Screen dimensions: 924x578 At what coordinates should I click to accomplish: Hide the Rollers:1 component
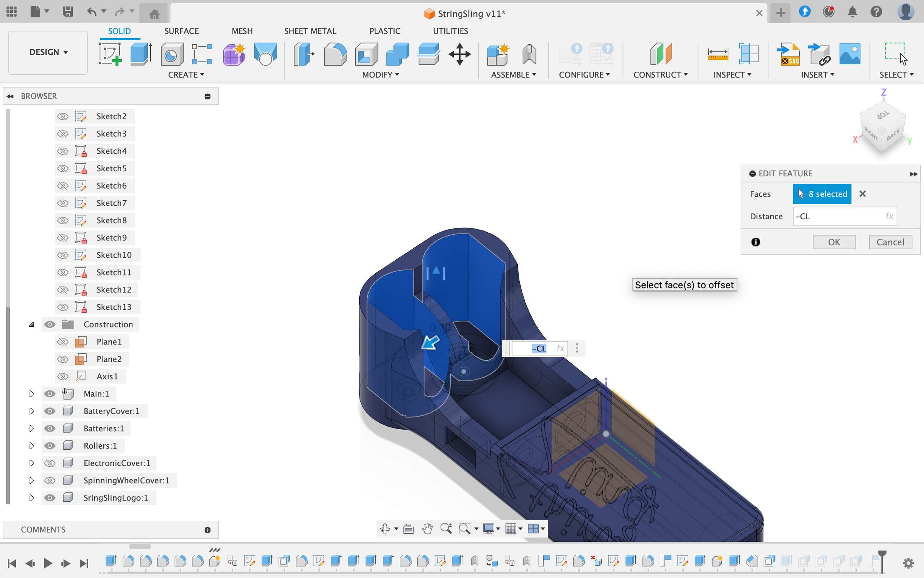point(50,445)
